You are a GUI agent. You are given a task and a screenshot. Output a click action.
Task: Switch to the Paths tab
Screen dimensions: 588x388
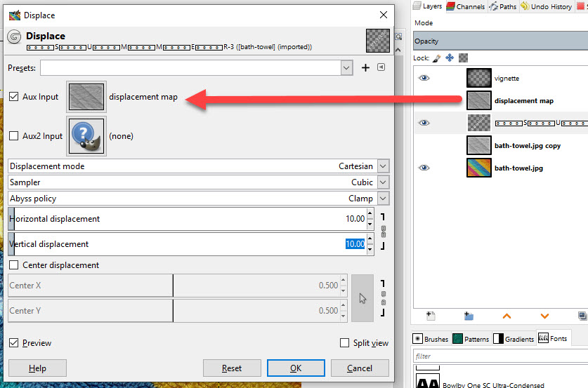(x=503, y=6)
